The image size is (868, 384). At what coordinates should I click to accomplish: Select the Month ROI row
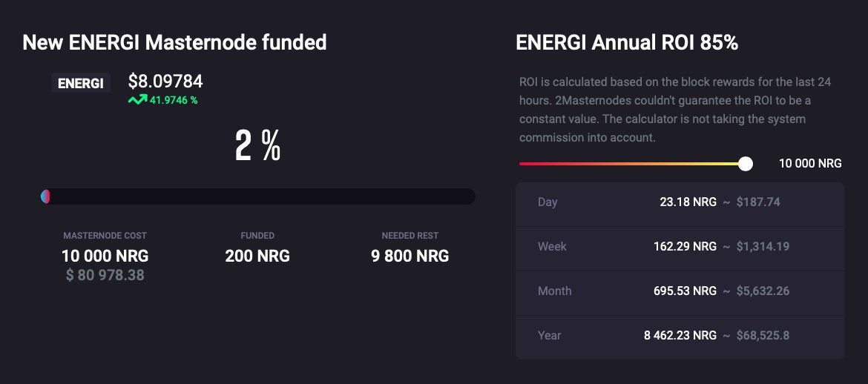coord(680,291)
